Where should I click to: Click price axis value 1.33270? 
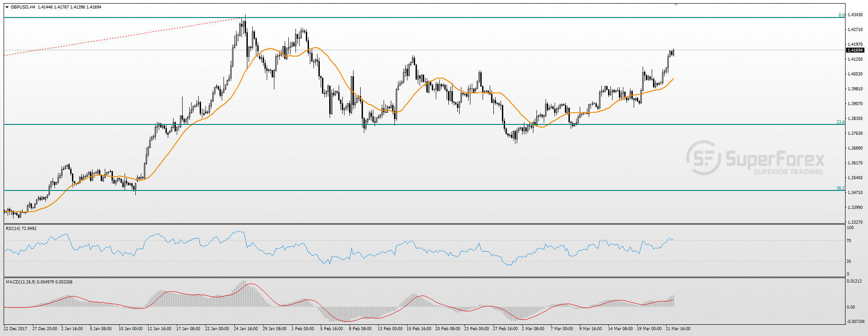pos(855,222)
